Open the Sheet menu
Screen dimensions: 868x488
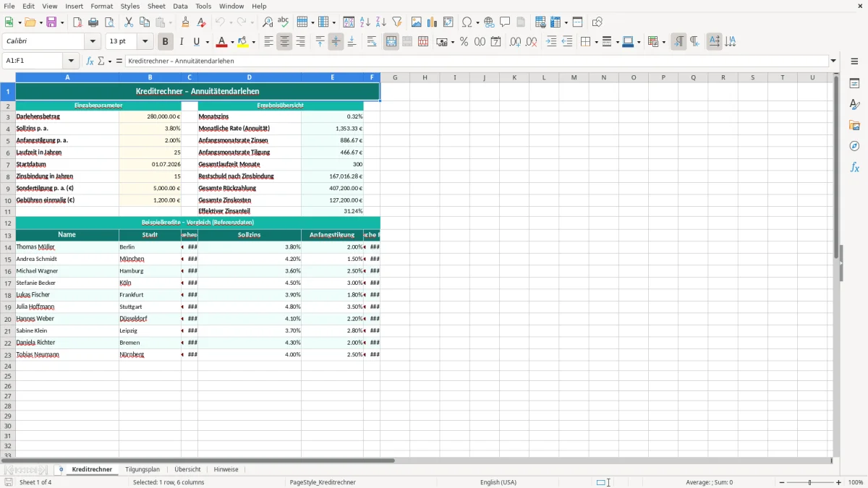156,6
